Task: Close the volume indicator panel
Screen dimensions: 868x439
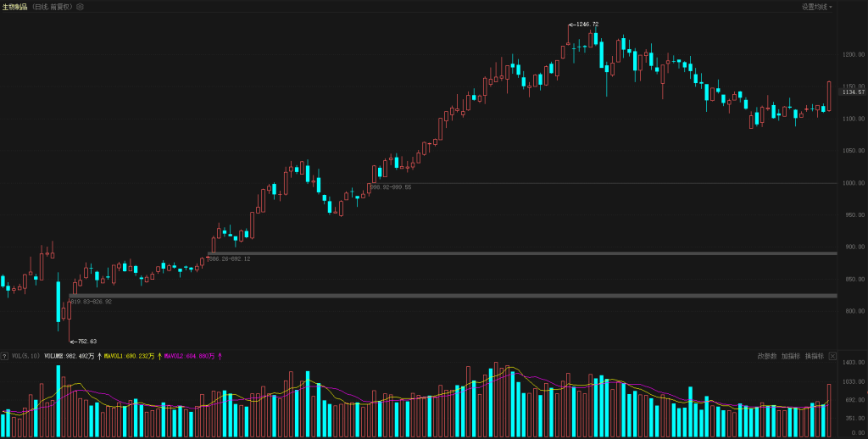Action: [833, 356]
